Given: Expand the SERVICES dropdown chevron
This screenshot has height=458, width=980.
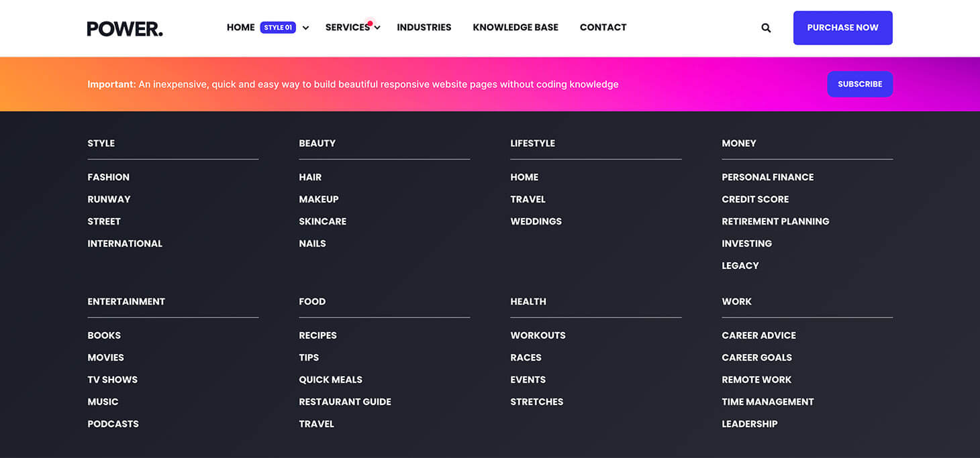Looking at the screenshot, I should pos(377,28).
